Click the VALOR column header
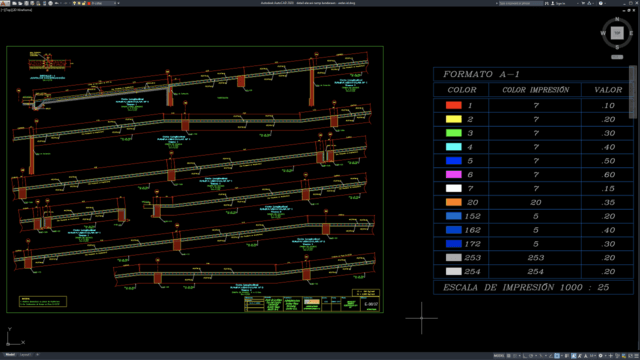This screenshot has width=640, height=360. point(608,90)
